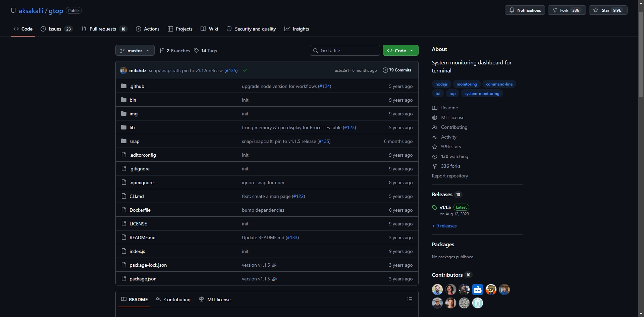This screenshot has height=317, width=644.
Task: Click the green commit status checkmark
Action: (x=245, y=70)
